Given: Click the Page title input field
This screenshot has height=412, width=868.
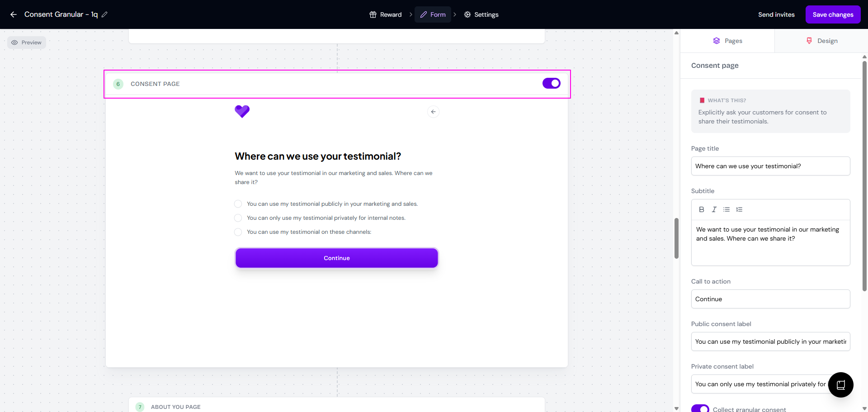Looking at the screenshot, I should [770, 166].
